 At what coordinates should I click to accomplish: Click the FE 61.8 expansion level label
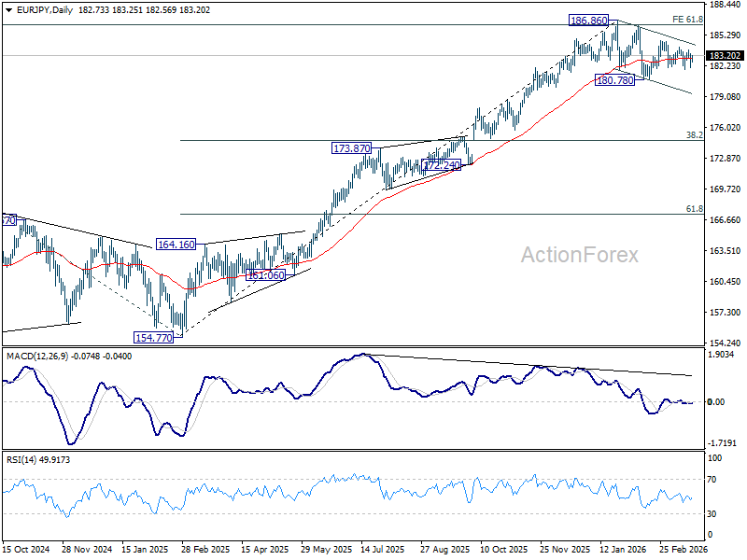[687, 20]
